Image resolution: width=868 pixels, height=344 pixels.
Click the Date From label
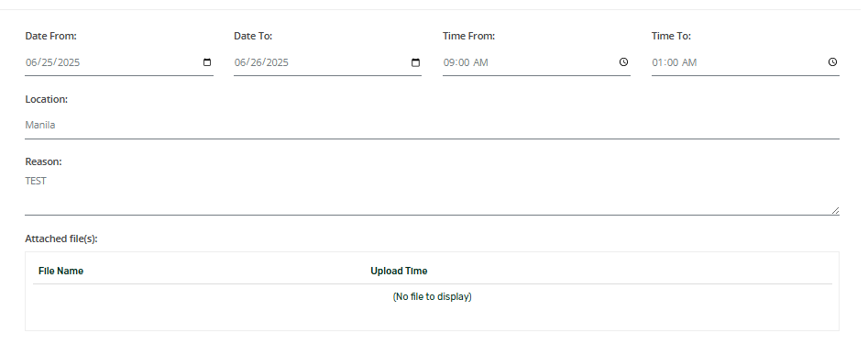tap(51, 36)
